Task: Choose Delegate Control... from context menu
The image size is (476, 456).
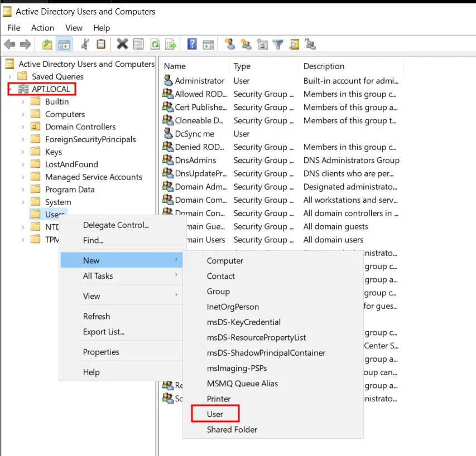Action: pos(122,225)
